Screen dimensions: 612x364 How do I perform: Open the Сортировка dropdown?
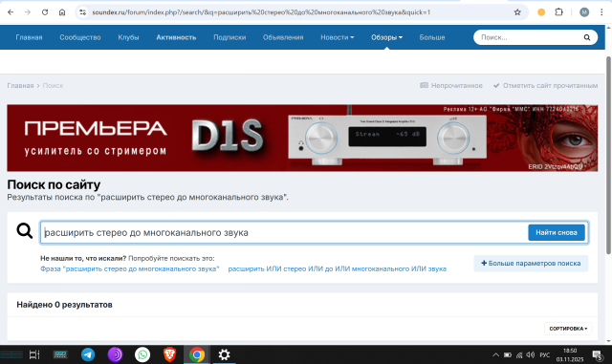click(x=568, y=329)
